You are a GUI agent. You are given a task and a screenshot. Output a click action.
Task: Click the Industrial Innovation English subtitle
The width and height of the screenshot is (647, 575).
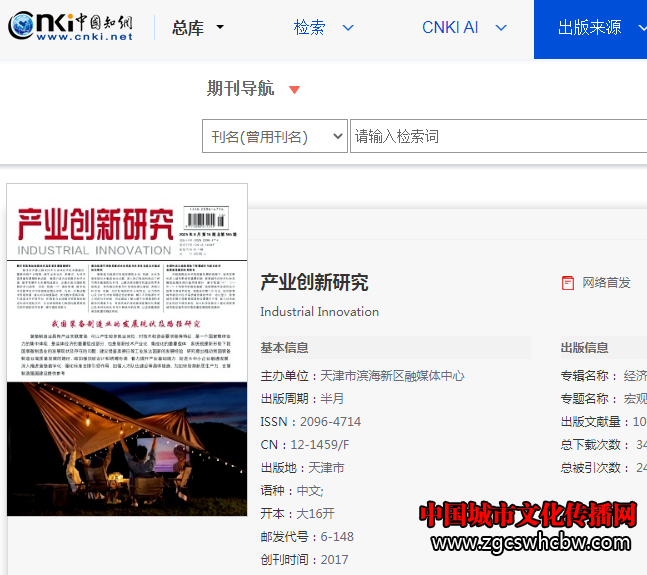(319, 311)
